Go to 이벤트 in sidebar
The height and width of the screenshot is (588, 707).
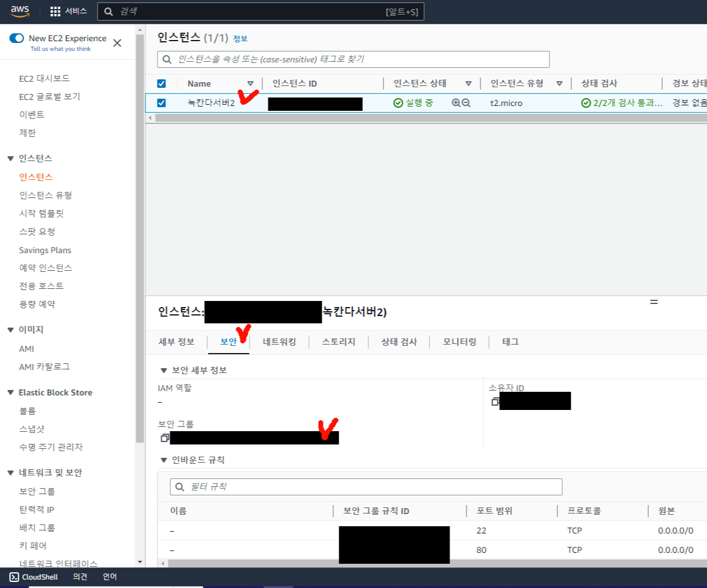(x=32, y=114)
